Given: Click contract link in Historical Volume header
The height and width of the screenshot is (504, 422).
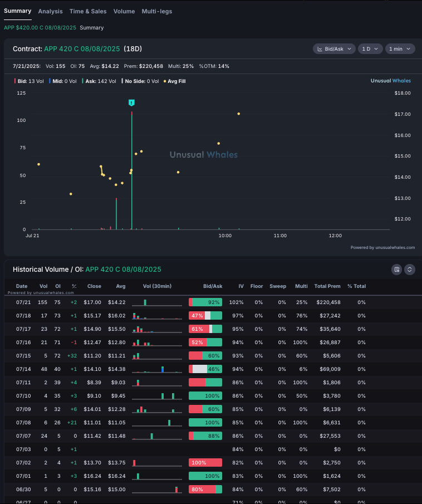Looking at the screenshot, I should (123, 270).
